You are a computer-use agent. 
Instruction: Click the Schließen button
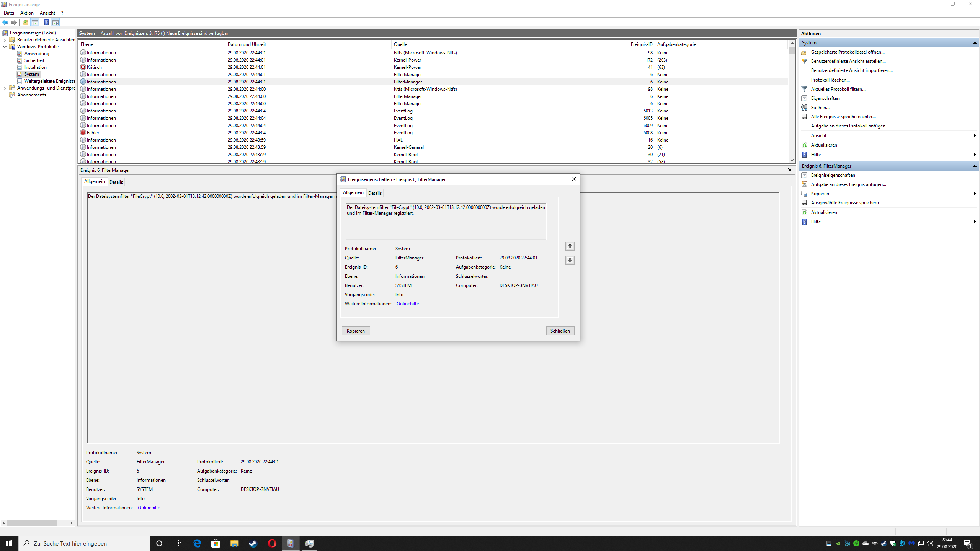(x=560, y=331)
